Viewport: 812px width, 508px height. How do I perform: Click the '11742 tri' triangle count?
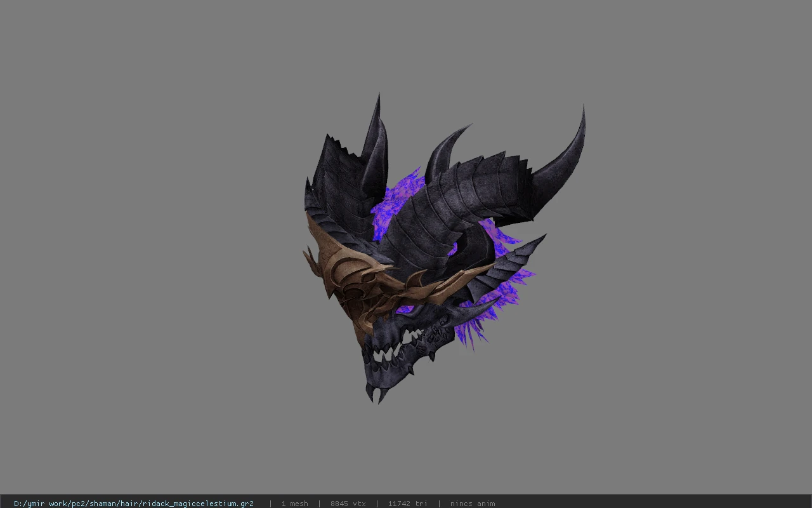pyautogui.click(x=408, y=504)
